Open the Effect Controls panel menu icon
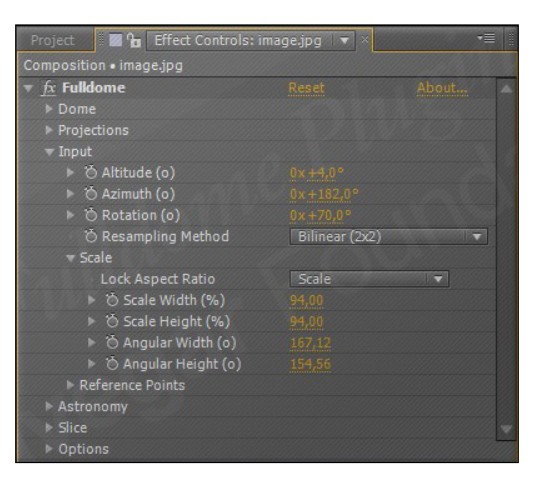Screen dimensions: 535x482 (x=487, y=38)
